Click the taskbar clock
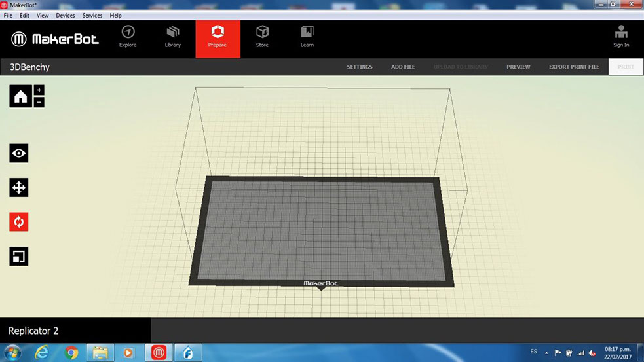Image resolution: width=644 pixels, height=362 pixels. pyautogui.click(x=617, y=353)
